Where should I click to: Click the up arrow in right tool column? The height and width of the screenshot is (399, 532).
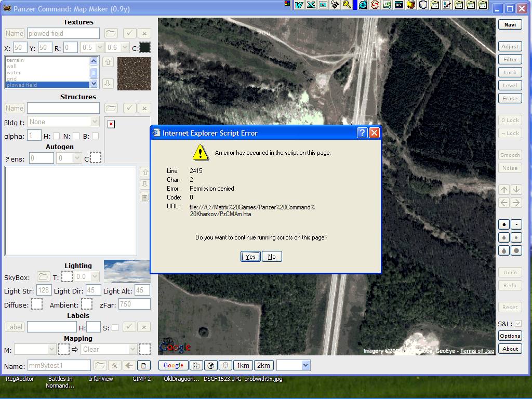504,190
